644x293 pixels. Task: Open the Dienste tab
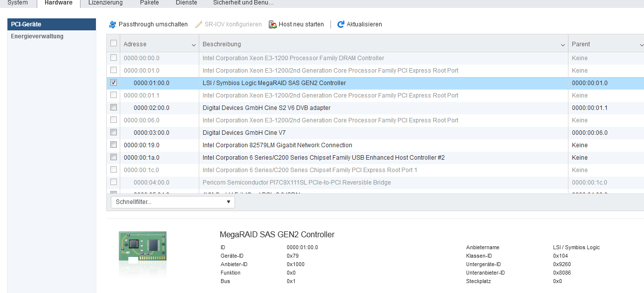[186, 3]
